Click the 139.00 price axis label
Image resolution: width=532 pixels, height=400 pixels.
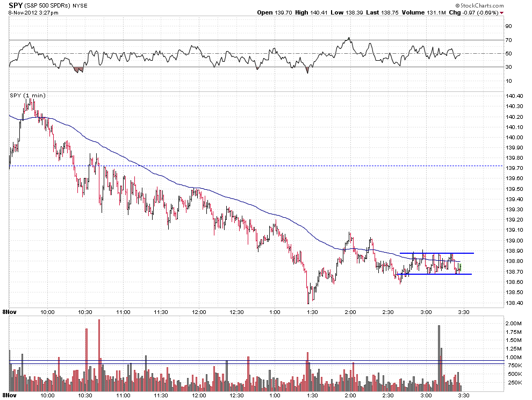point(514,240)
